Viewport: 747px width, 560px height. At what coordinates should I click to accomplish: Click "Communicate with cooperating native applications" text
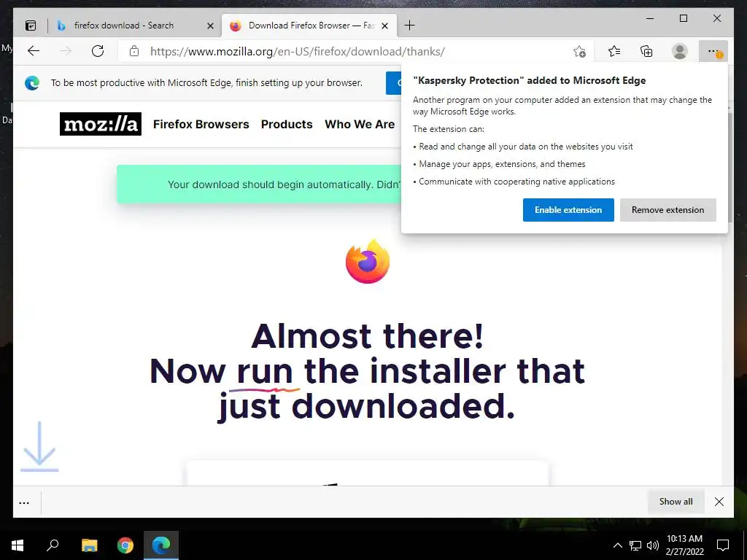coord(517,182)
